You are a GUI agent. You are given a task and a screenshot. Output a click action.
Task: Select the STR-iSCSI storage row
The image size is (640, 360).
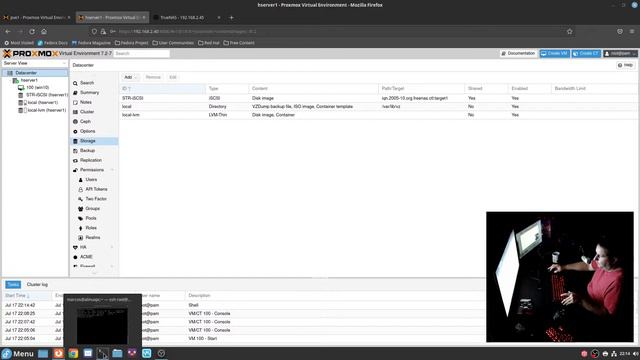tap(378, 98)
